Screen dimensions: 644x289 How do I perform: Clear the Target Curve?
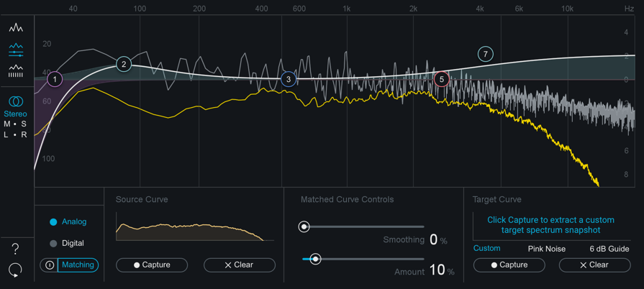[595, 265]
